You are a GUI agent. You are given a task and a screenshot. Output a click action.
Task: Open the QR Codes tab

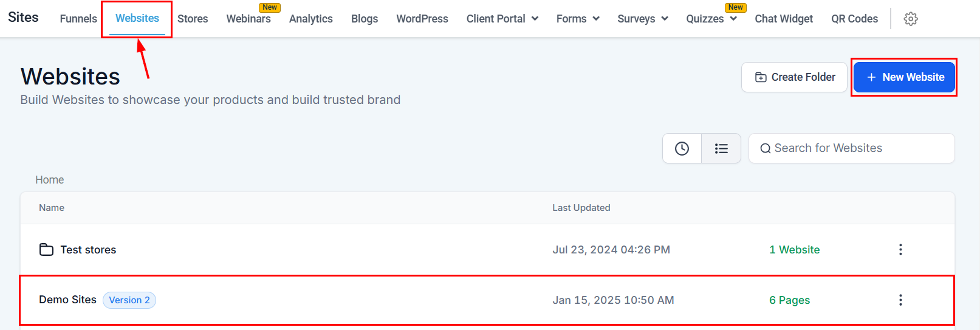[x=854, y=19]
